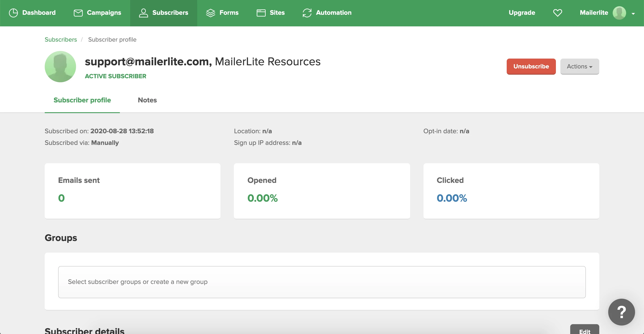Click the Campaigns envelope icon
Screen dimensions: 644x334
click(78, 13)
